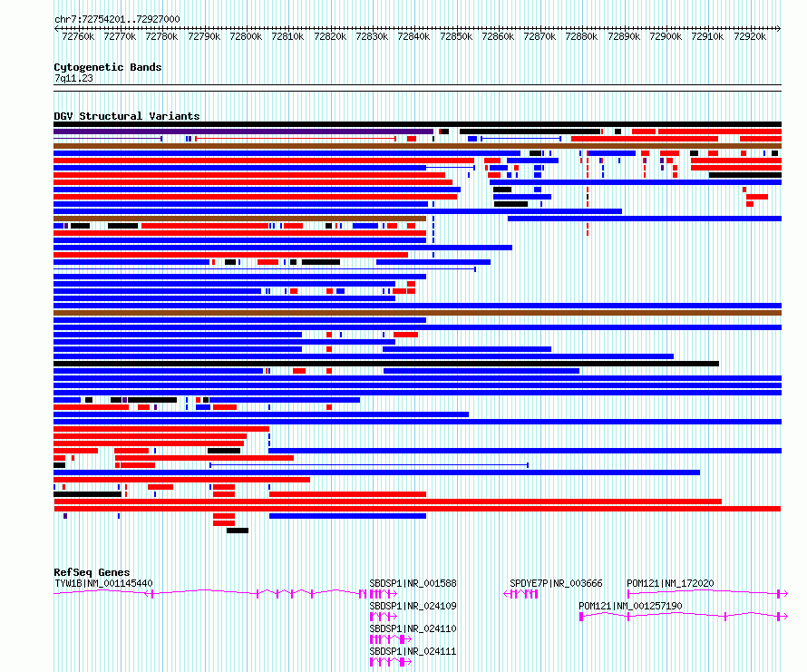
Task: Click the 72830k ruler position
Action: (372, 36)
